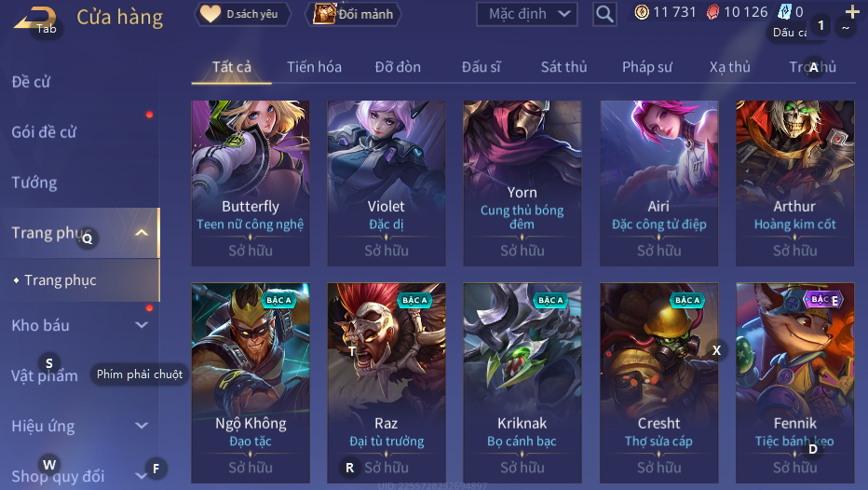Open the Mặc định sort dropdown
Image resolution: width=868 pixels, height=490 pixels.
526,14
